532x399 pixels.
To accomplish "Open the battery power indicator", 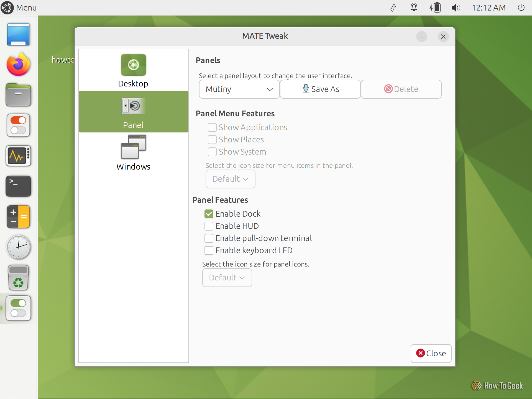I will pos(435,7).
